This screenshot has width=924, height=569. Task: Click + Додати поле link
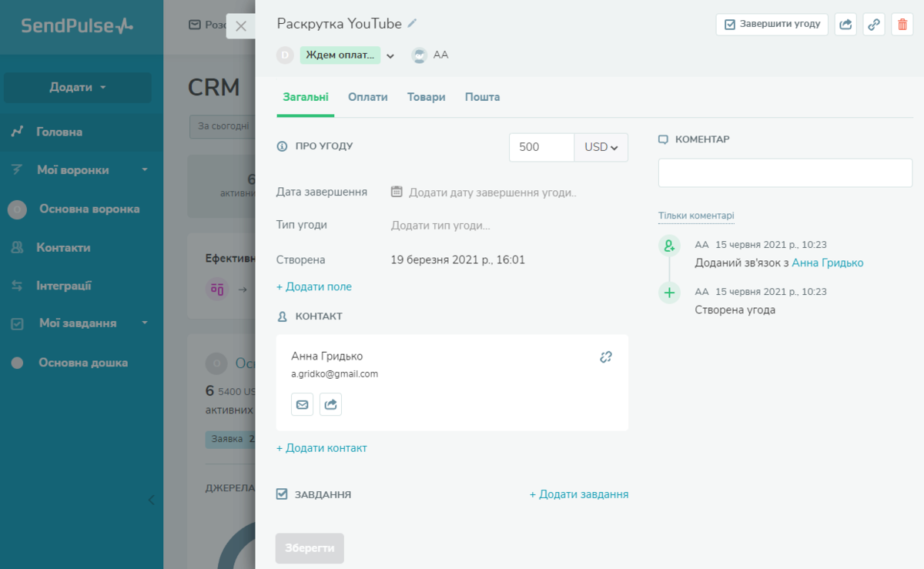click(314, 286)
